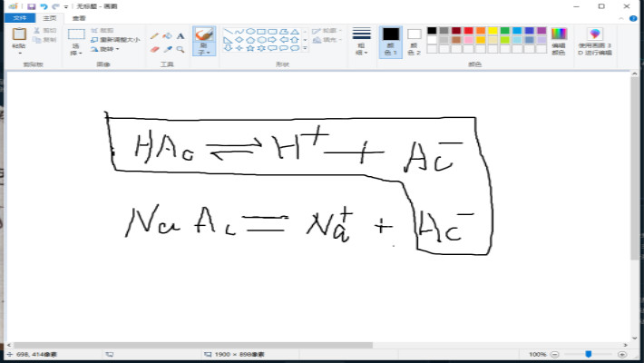Undo the last action from quick access toolbar

[x=44, y=5]
